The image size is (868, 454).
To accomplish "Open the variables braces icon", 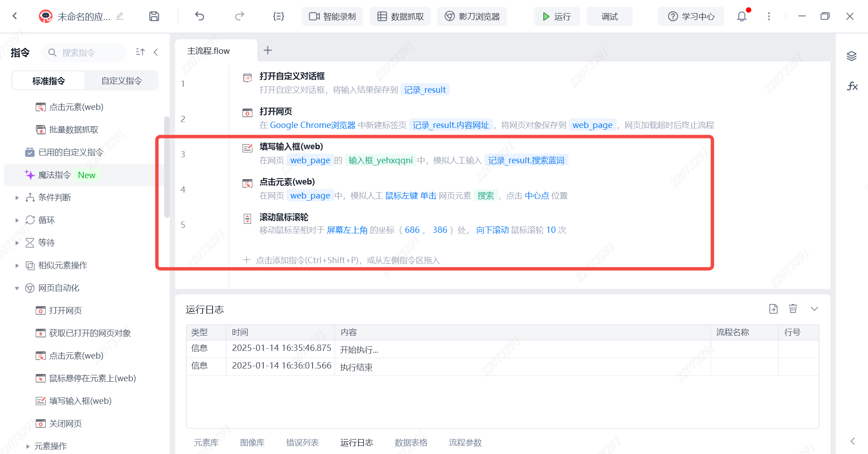I will pyautogui.click(x=279, y=16).
